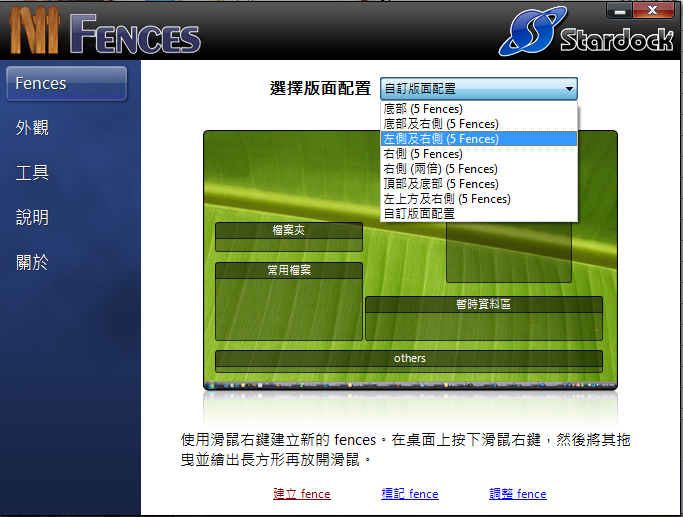683x517 pixels.
Task: Click the 調整 fence link
Action: click(x=517, y=494)
